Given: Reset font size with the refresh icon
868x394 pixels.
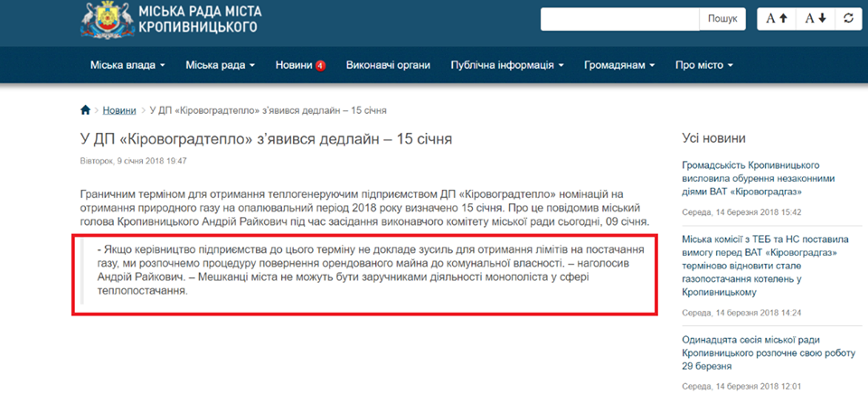Looking at the screenshot, I should click(847, 18).
